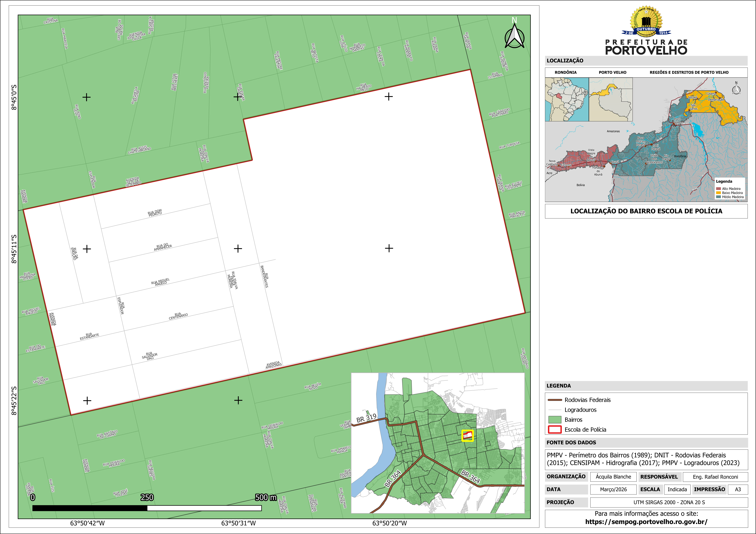The height and width of the screenshot is (534, 756).
Task: Click the BR 319 road label in inset
Action: [366, 418]
